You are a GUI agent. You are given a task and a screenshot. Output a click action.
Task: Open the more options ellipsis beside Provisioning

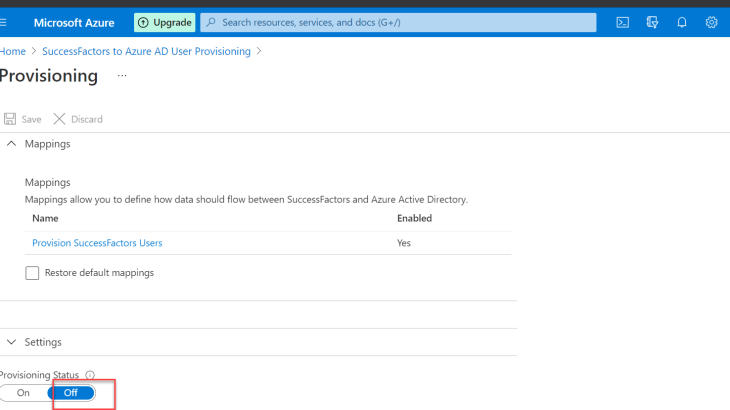[x=122, y=75]
